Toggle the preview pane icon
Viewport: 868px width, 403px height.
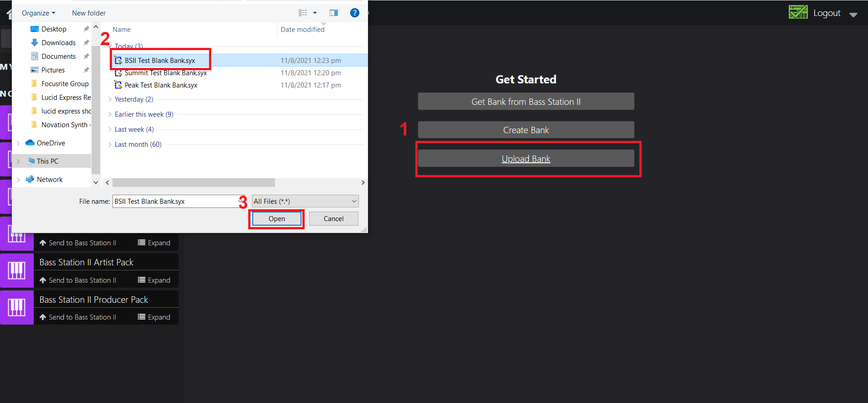[x=334, y=13]
